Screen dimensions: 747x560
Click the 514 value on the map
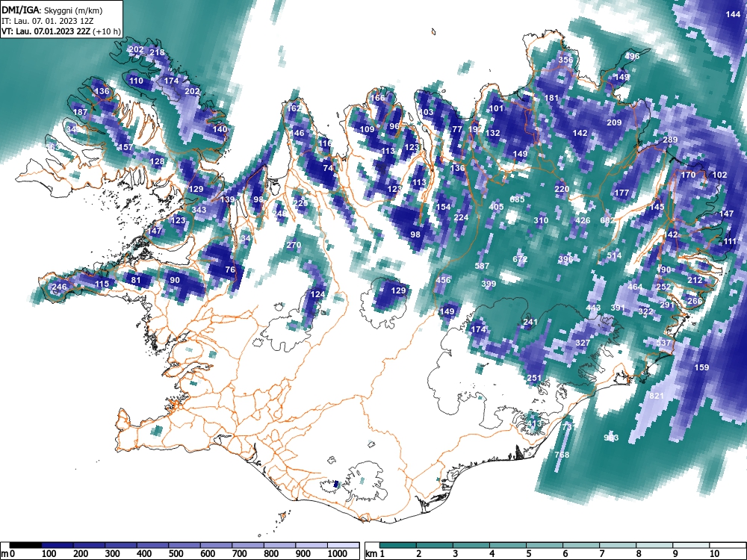pos(614,255)
